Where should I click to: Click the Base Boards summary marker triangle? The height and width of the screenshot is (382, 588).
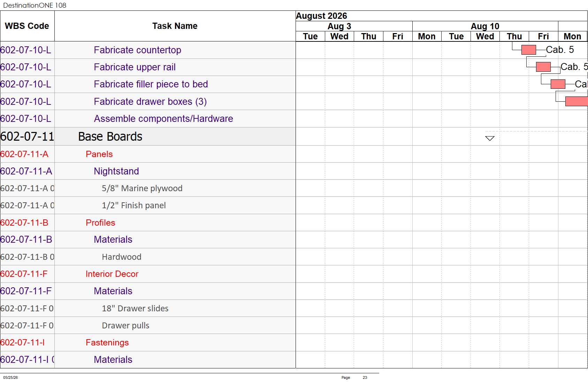point(490,138)
